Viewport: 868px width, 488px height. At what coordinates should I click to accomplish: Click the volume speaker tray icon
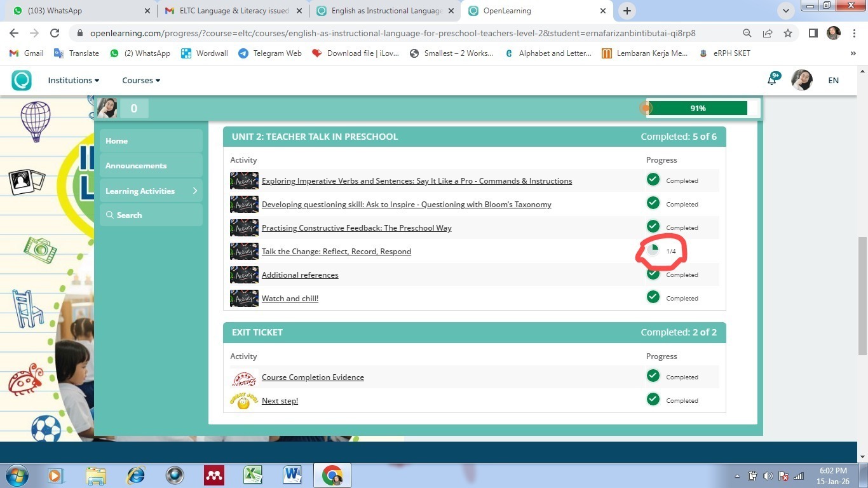click(x=768, y=476)
